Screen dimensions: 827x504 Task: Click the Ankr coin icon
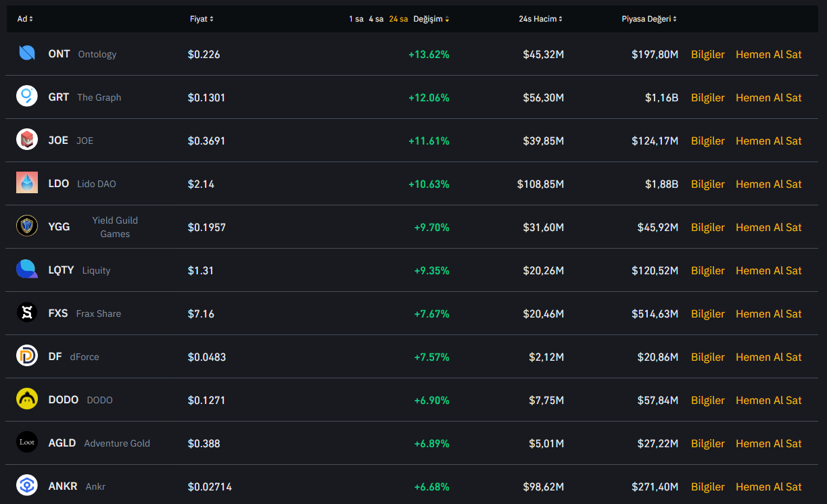click(x=27, y=486)
